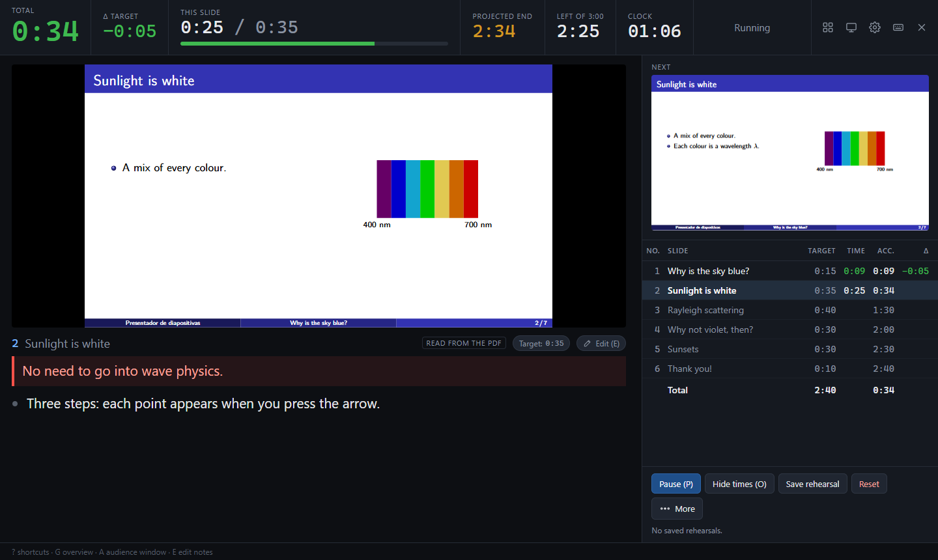
Task: Jump to slide 5 'Sunsets'
Action: [x=789, y=349]
